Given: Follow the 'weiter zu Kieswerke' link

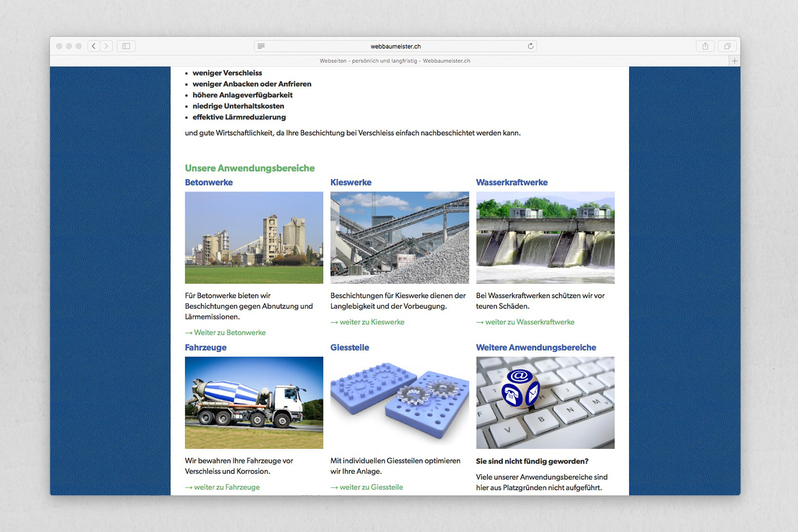Looking at the screenshot, I should [371, 322].
